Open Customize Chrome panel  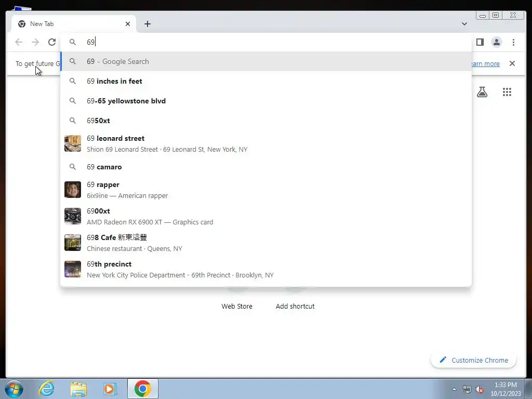click(x=474, y=360)
